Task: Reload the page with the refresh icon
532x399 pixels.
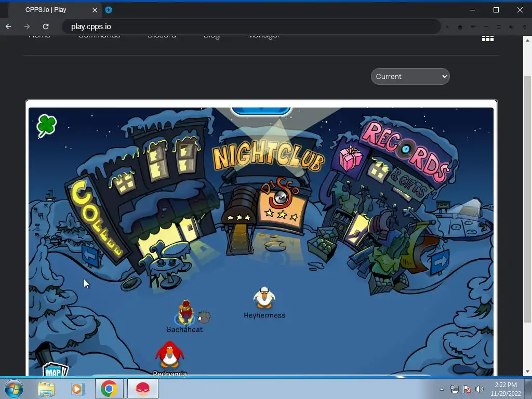Action: pyautogui.click(x=46, y=26)
